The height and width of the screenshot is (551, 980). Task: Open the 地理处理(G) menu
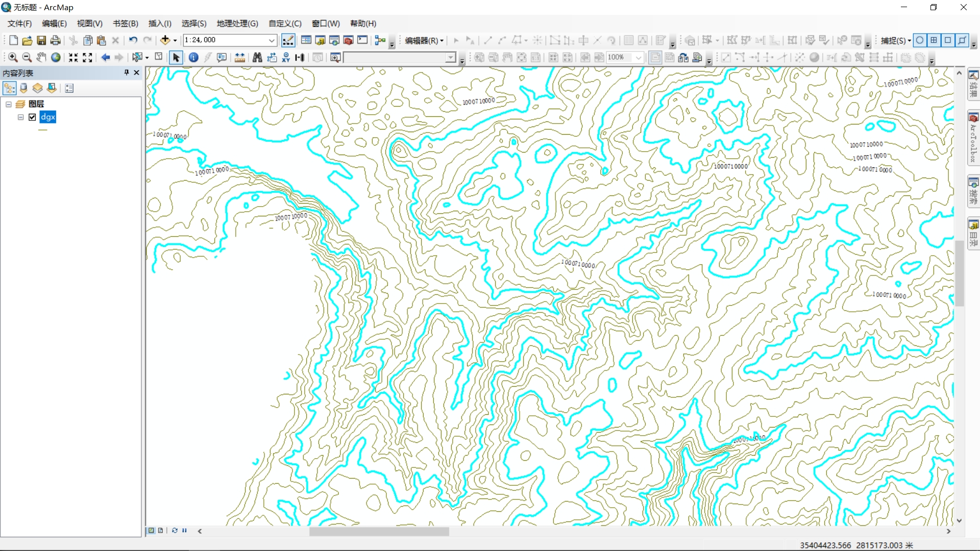237,23
